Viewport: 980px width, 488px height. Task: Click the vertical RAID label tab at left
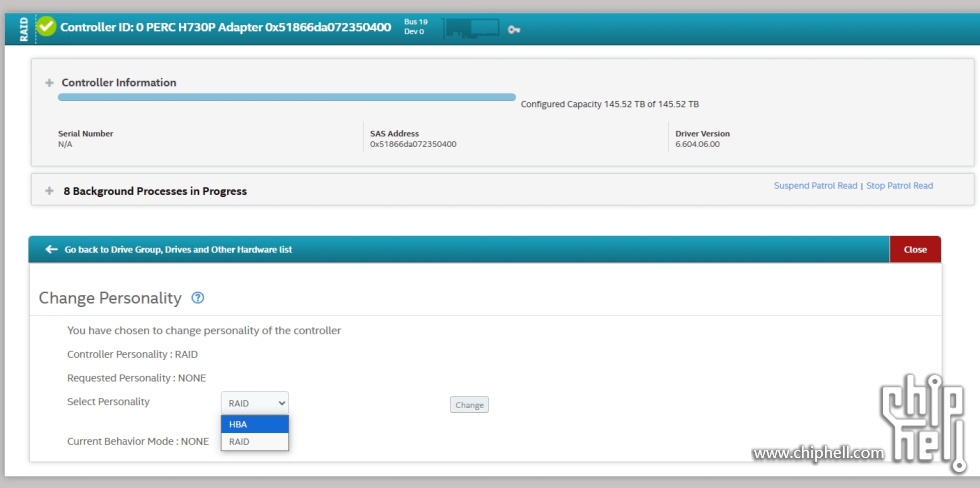pyautogui.click(x=24, y=28)
